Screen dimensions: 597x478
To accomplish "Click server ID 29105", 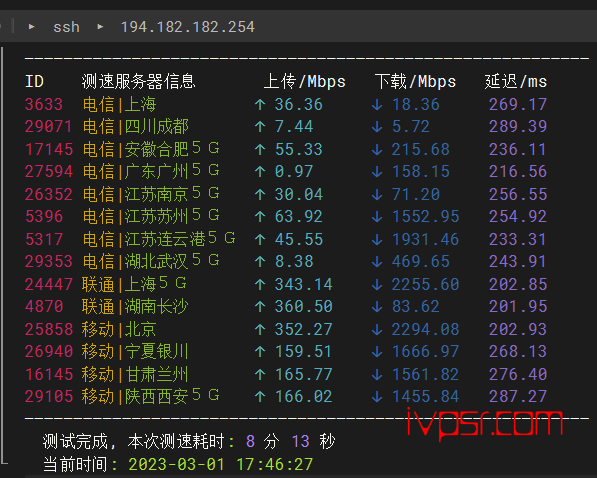I will (48, 396).
